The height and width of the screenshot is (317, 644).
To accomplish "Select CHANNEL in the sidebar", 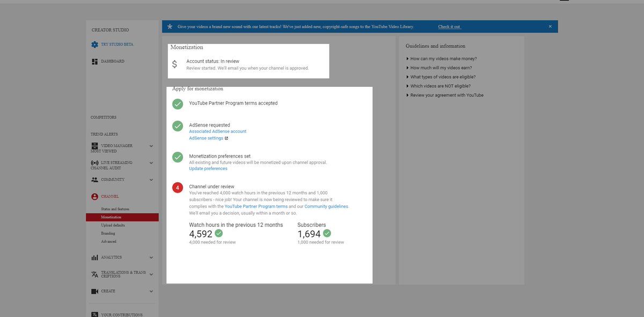I will (110, 197).
